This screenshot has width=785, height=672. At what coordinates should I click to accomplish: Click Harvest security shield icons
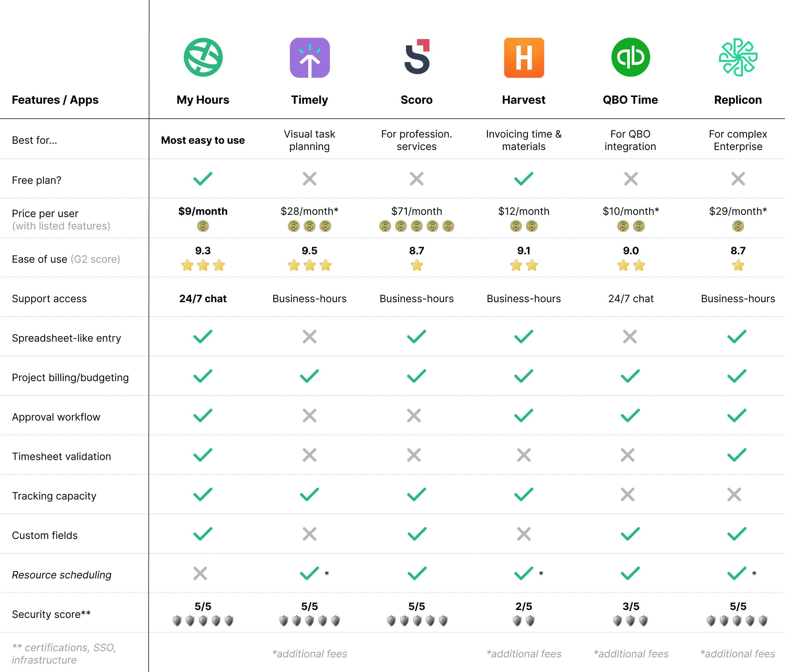[524, 621]
